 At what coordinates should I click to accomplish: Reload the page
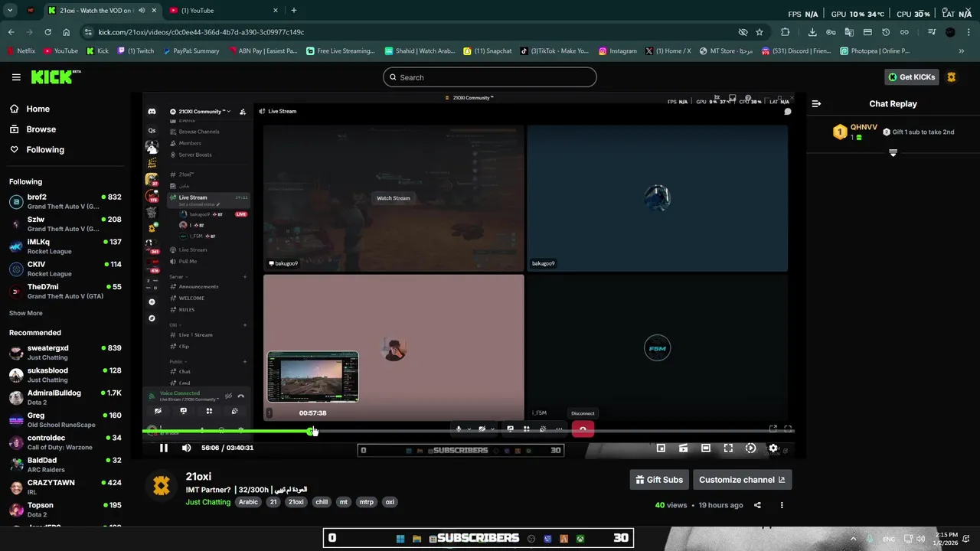[x=47, y=32]
